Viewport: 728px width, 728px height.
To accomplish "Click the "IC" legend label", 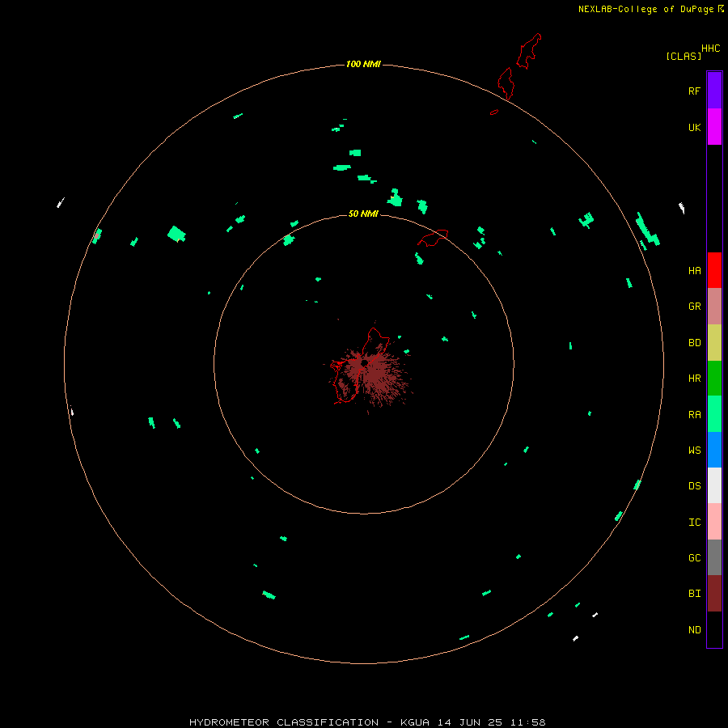I will [x=694, y=523].
